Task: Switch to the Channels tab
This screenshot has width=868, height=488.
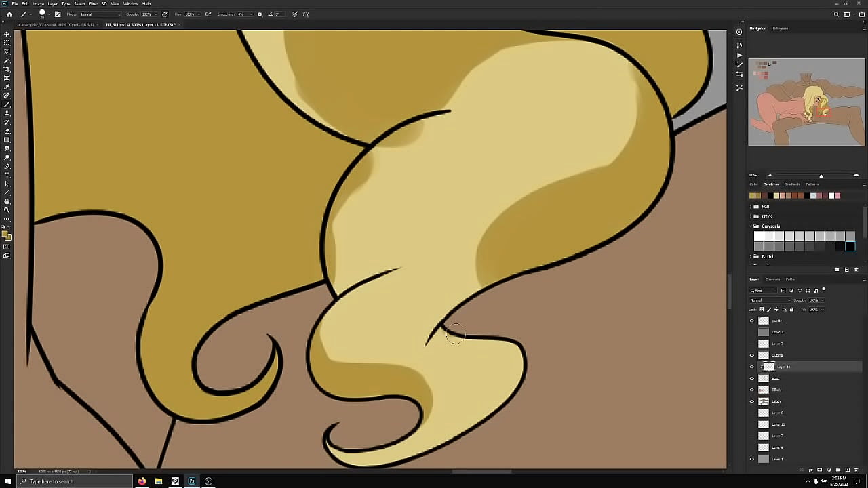Action: pyautogui.click(x=772, y=279)
